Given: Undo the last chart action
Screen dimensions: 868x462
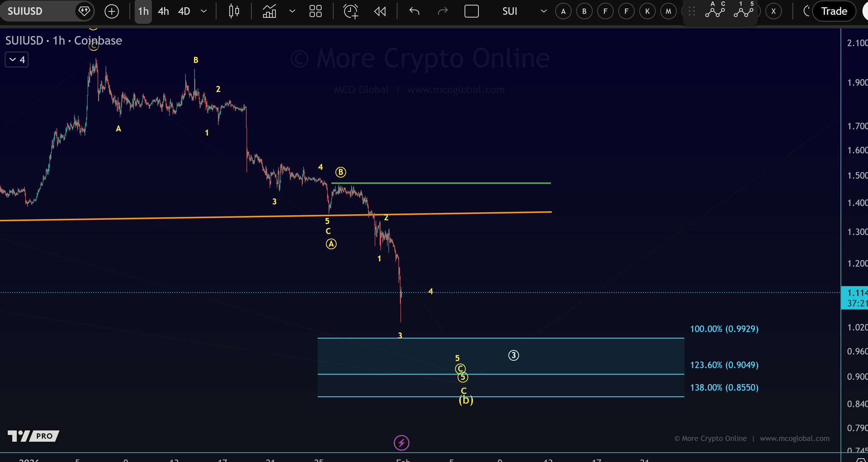Looking at the screenshot, I should pyautogui.click(x=414, y=11).
